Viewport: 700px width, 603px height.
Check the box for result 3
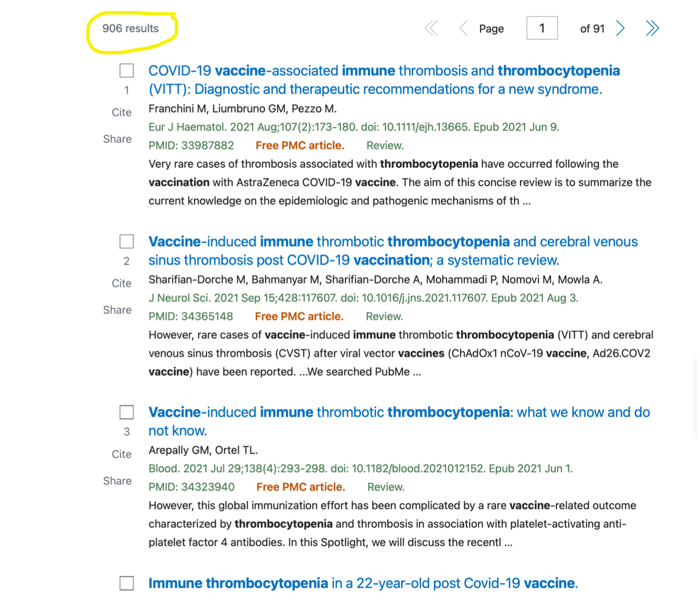tap(127, 412)
